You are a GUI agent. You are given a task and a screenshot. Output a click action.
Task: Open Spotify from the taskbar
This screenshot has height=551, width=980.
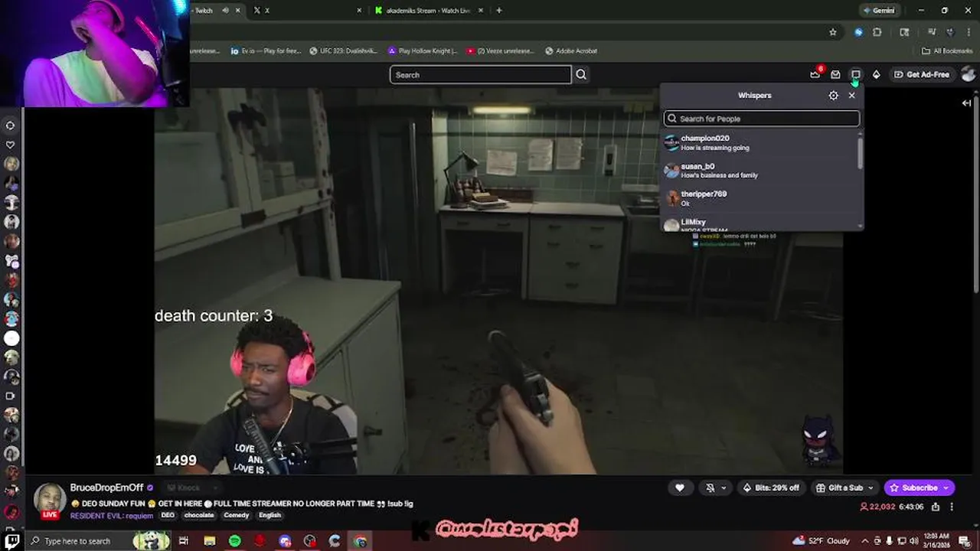click(x=235, y=541)
